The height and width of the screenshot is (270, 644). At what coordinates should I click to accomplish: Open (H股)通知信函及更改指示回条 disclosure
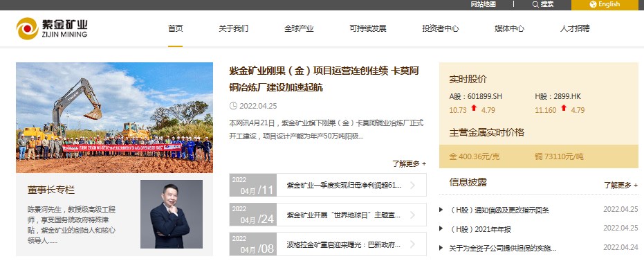(x=499, y=210)
